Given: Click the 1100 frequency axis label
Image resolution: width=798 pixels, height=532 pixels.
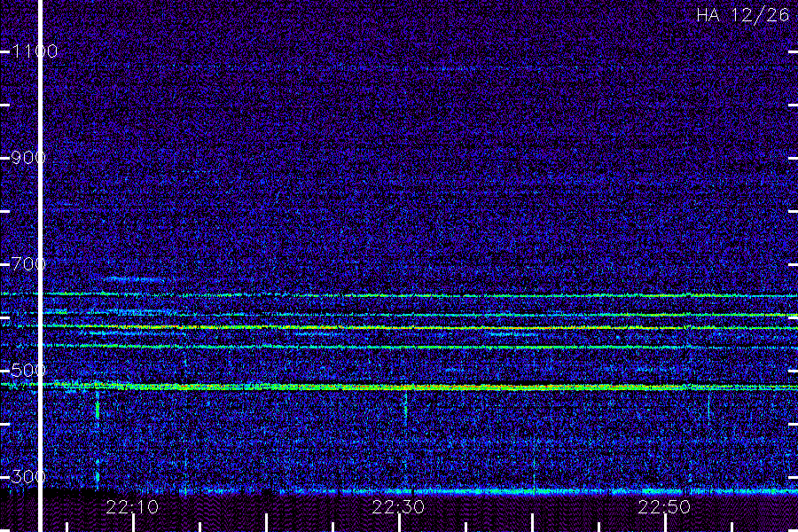Looking at the screenshot, I should click(35, 51).
